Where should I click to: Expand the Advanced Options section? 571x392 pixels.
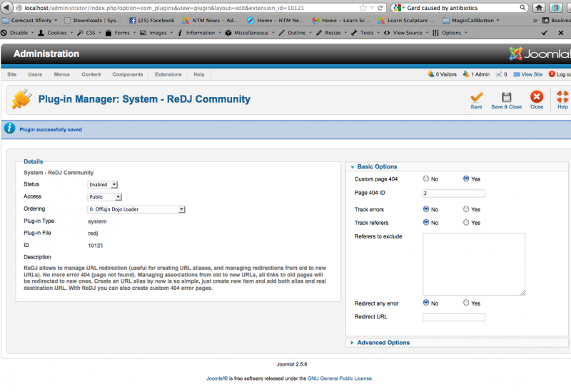383,343
